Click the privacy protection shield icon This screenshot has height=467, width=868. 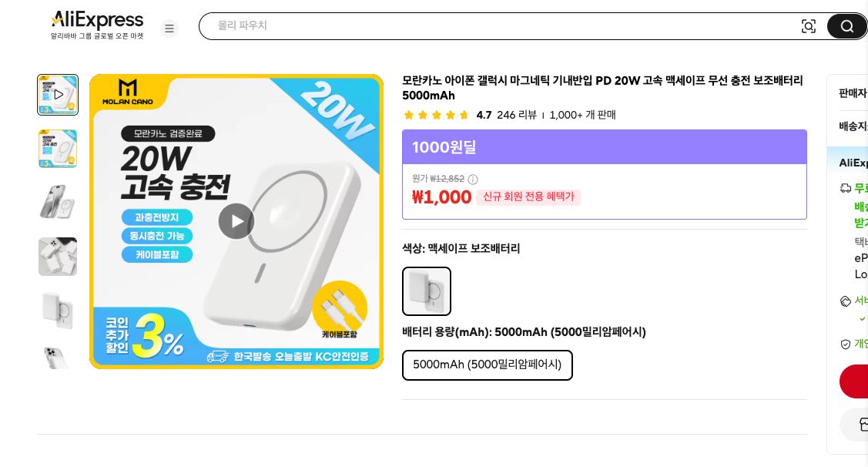(846, 344)
